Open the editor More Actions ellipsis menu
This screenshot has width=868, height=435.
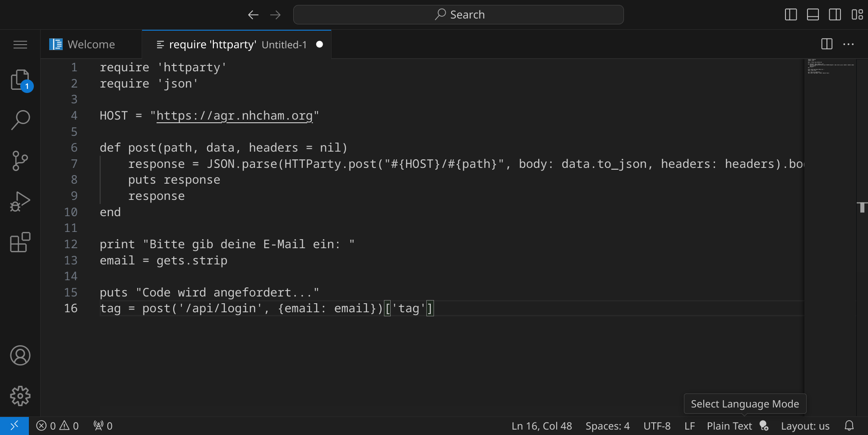(849, 44)
